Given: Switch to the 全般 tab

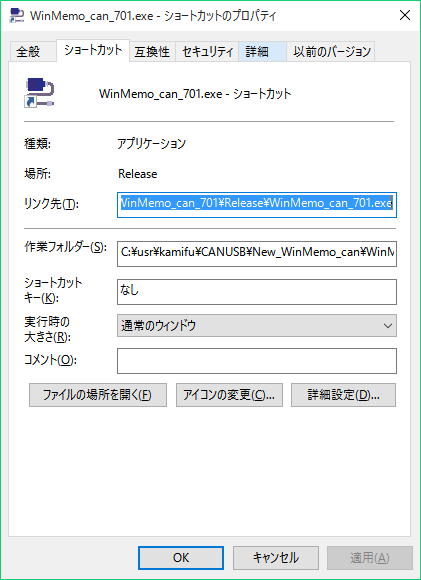Looking at the screenshot, I should click(28, 52).
